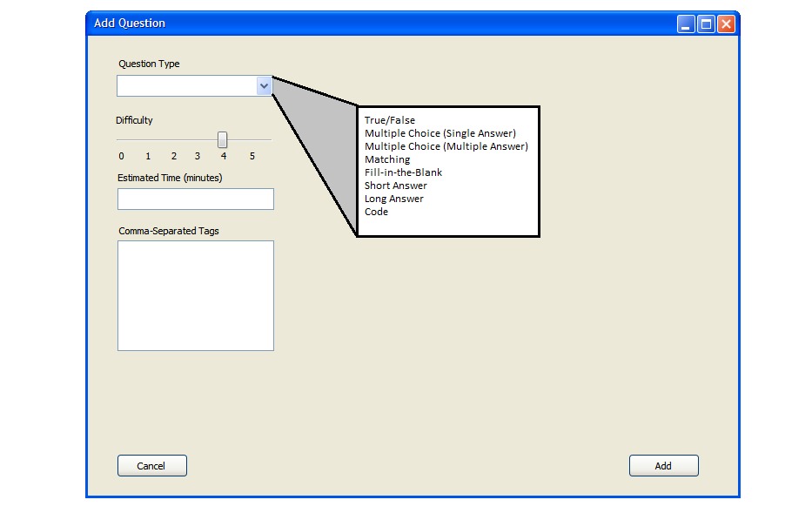Choose Multiple Choice (Single Answer) option
Image resolution: width=812 pixels, height=520 pixels.
click(x=440, y=133)
